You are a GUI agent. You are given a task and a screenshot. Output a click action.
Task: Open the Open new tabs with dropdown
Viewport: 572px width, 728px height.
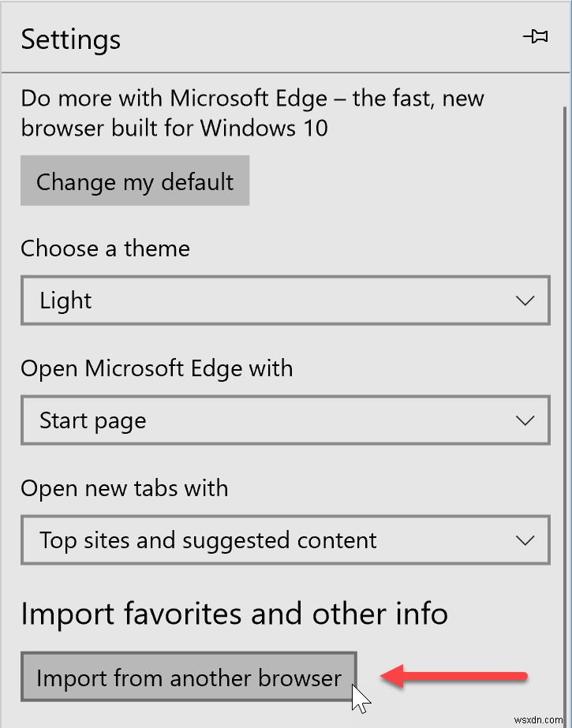pyautogui.click(x=284, y=540)
